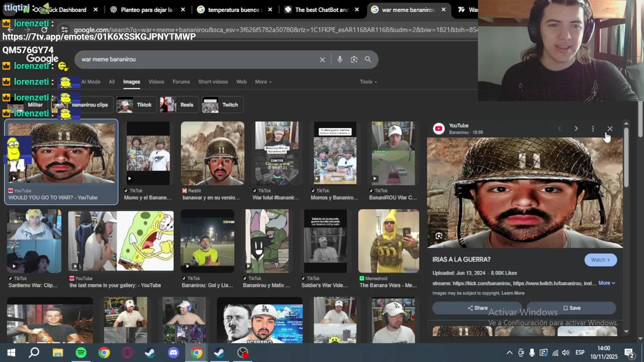Open the notification center icon
The width and height of the screenshot is (644, 362).
click(629, 353)
